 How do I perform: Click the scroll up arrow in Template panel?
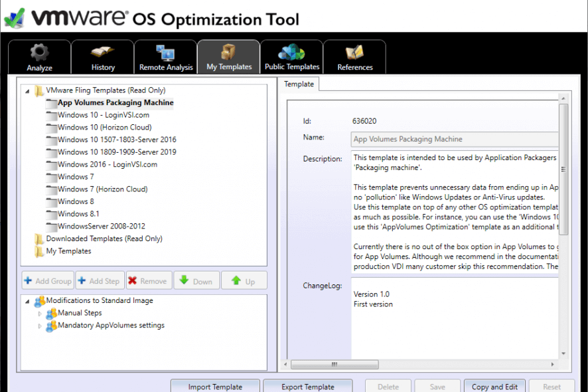click(563, 98)
